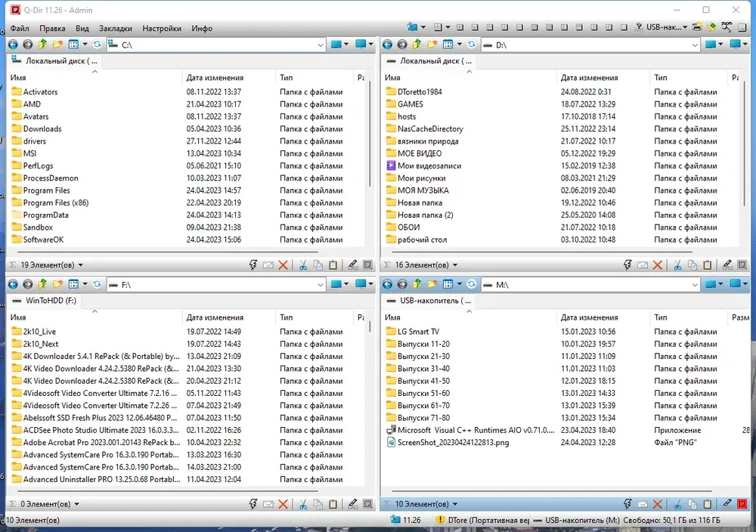This screenshot has width=756, height=532.
Task: Open the Настройки menu
Action: click(x=162, y=29)
